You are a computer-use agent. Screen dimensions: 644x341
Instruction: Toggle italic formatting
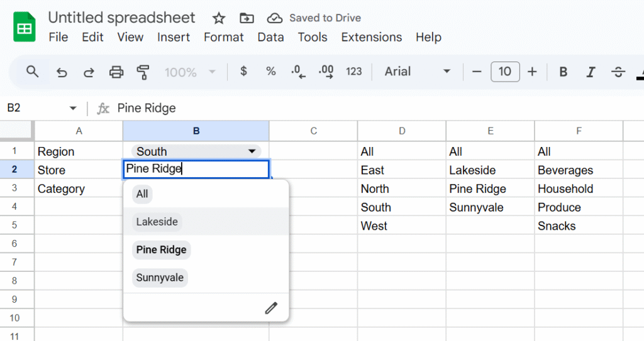pos(591,72)
